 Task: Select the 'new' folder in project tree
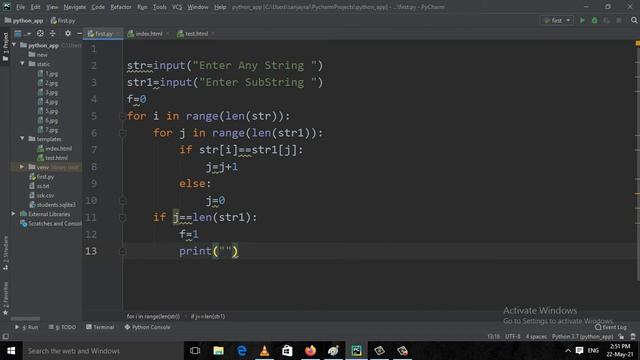click(x=38, y=55)
